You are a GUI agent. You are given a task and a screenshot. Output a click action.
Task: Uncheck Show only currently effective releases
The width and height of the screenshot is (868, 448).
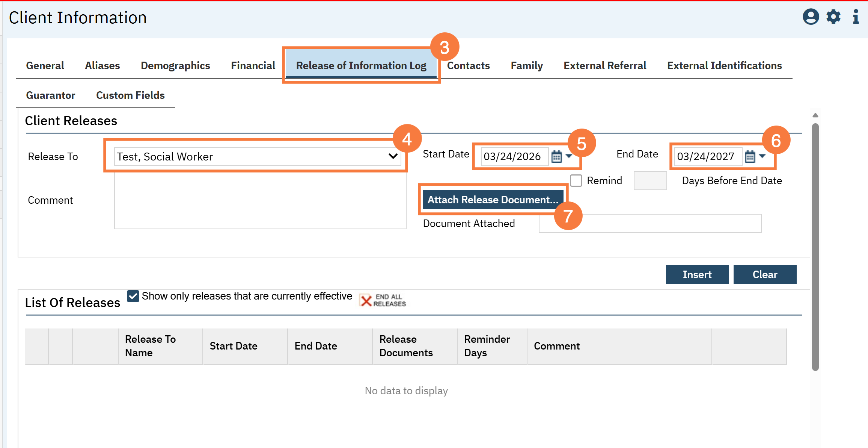133,296
